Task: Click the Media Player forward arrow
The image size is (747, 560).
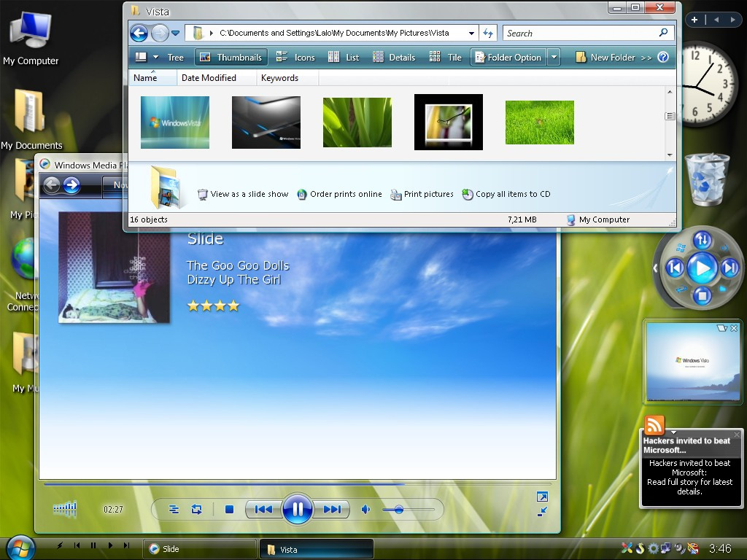Action: pyautogui.click(x=71, y=184)
